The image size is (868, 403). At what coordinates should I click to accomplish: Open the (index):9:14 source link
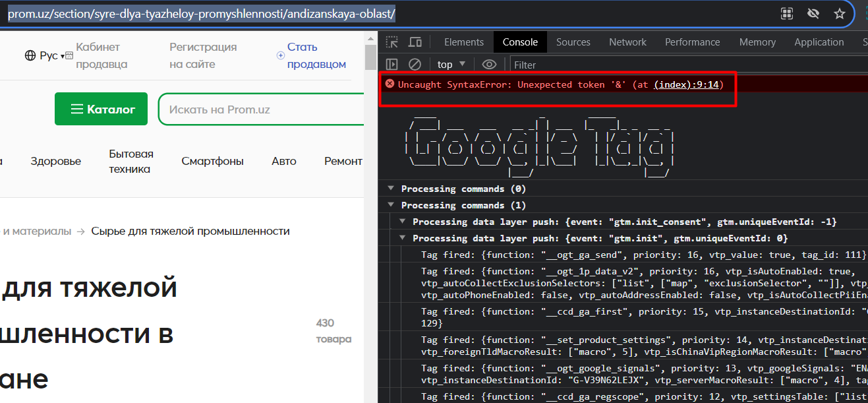click(x=685, y=84)
